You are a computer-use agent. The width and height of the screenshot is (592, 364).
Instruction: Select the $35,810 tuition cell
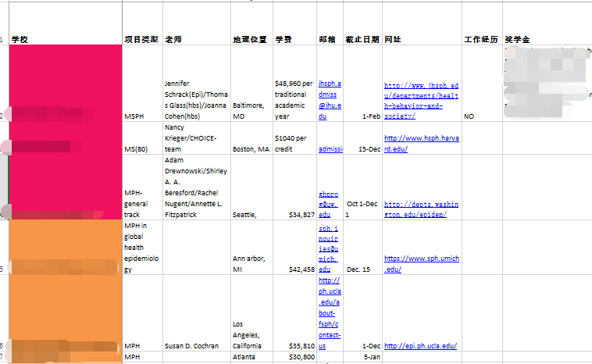pos(295,313)
